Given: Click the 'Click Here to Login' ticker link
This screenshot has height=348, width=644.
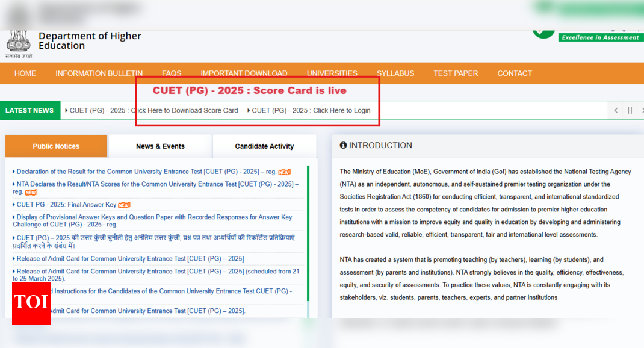Looking at the screenshot, I should [x=311, y=110].
